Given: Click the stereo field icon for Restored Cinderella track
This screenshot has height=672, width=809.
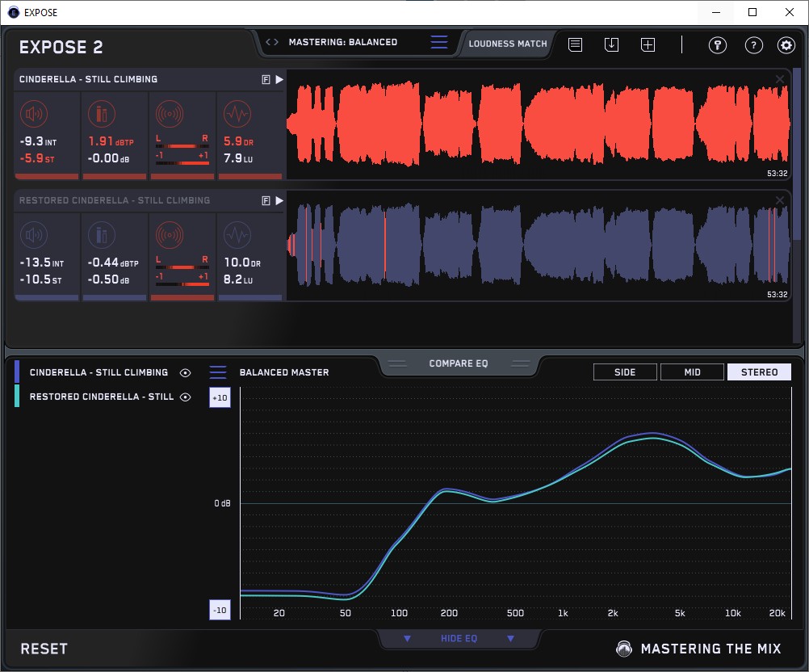Looking at the screenshot, I should click(x=170, y=235).
